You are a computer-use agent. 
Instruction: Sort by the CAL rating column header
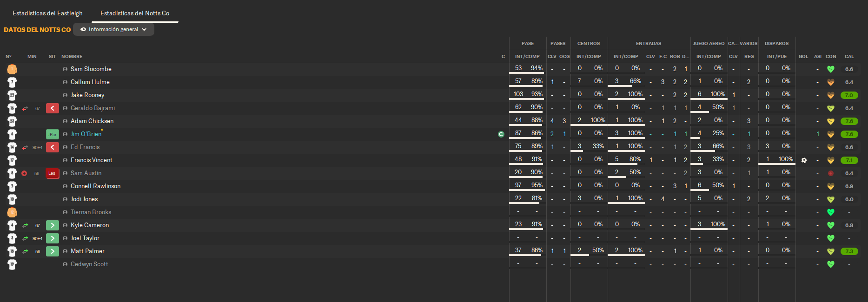tap(849, 56)
